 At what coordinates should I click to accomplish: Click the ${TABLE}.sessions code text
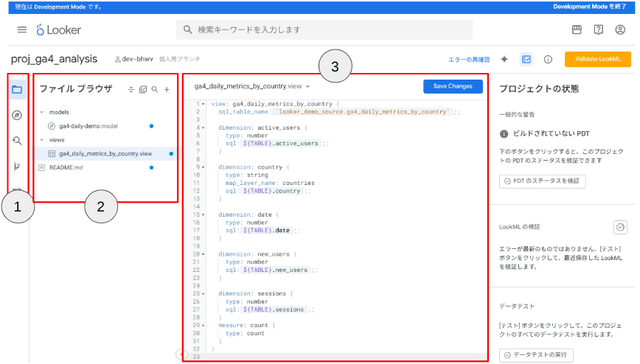(274, 309)
